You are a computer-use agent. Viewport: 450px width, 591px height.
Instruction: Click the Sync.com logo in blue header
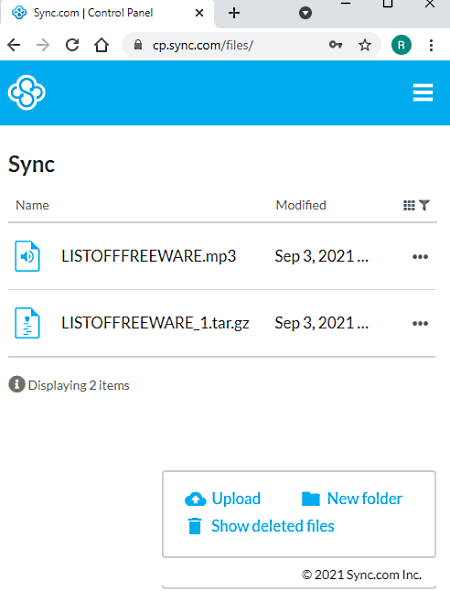tap(26, 93)
